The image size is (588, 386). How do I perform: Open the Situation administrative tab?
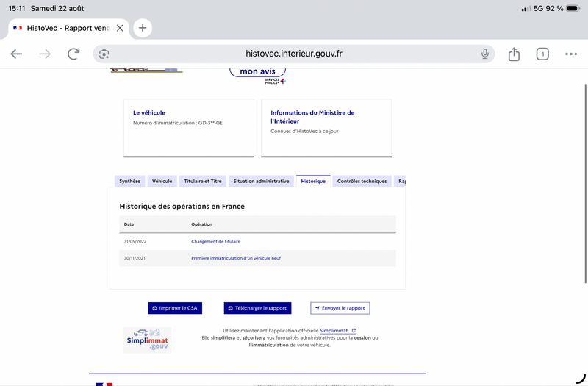[x=261, y=181]
